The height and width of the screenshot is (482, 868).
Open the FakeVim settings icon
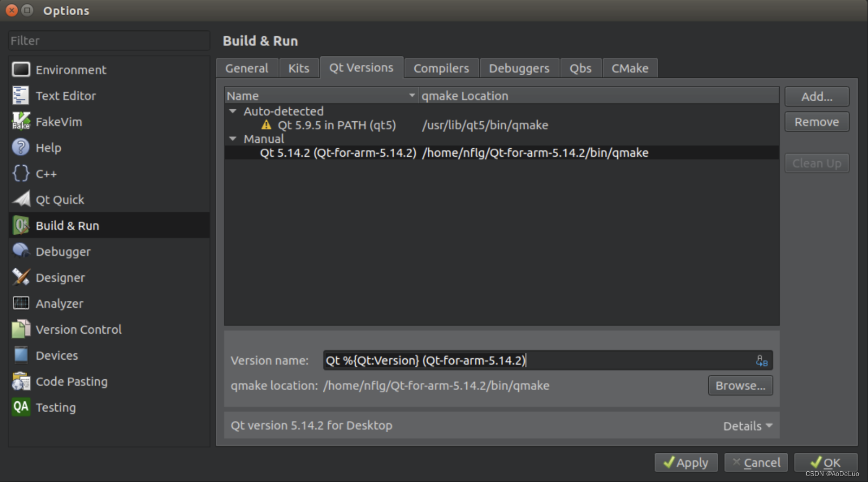(21, 121)
